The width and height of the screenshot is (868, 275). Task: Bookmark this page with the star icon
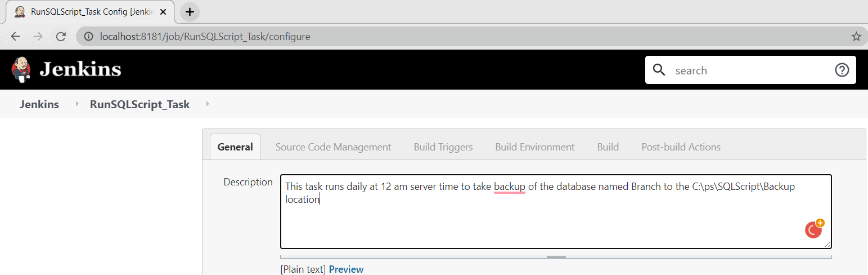pyautogui.click(x=856, y=37)
